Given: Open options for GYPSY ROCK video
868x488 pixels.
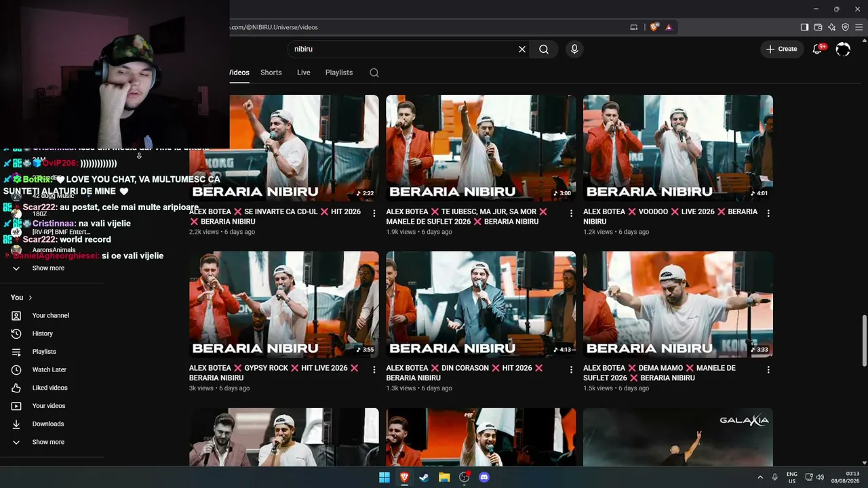Looking at the screenshot, I should tap(374, 370).
